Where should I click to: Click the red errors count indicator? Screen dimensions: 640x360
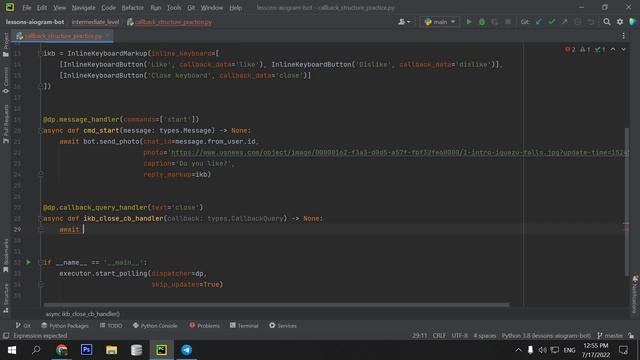pos(570,49)
